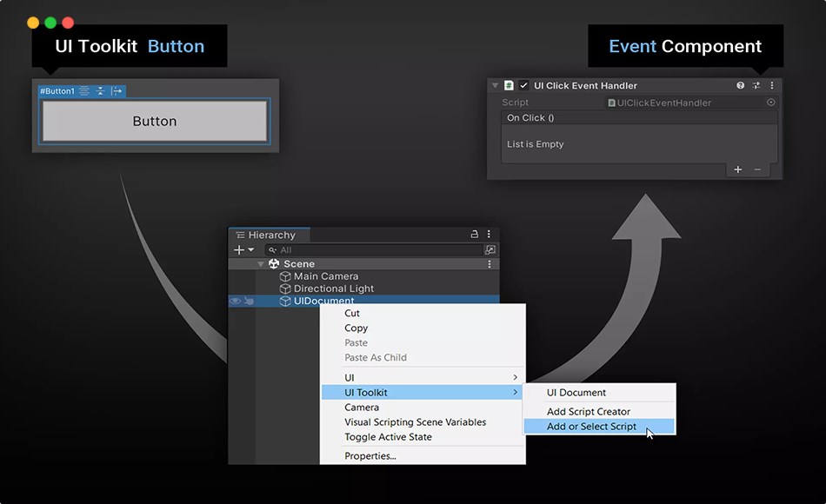Select Copy from the context menu
The height and width of the screenshot is (504, 826).
(x=357, y=328)
